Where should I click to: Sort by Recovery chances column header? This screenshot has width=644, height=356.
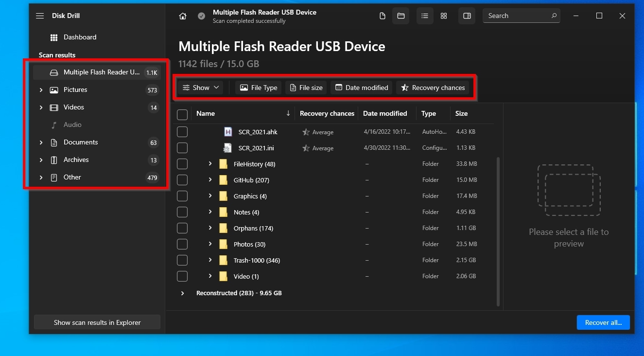[x=327, y=113]
